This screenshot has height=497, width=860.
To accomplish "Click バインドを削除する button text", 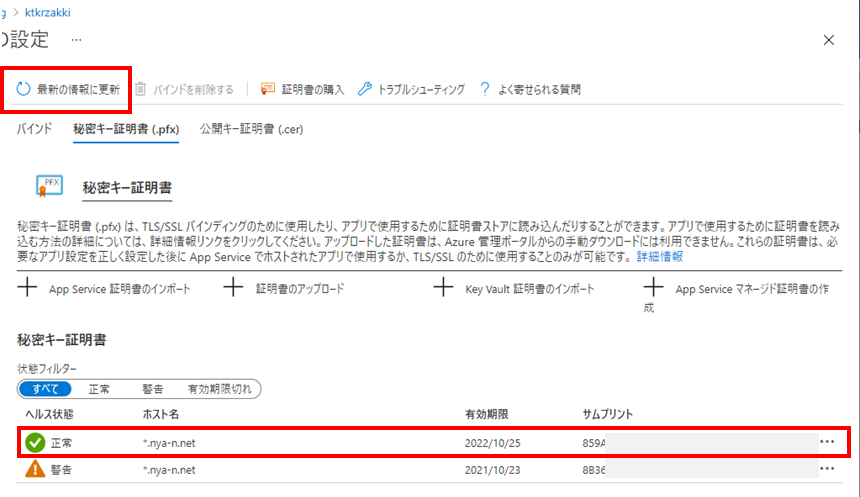I will [x=193, y=89].
